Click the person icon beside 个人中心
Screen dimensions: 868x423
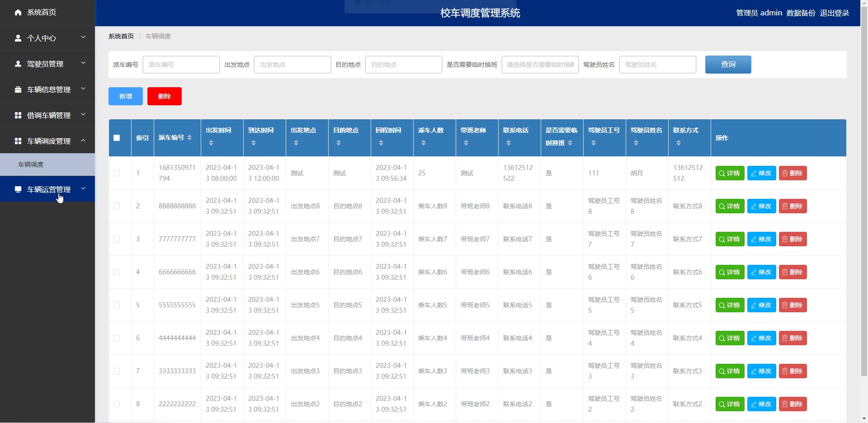click(18, 38)
